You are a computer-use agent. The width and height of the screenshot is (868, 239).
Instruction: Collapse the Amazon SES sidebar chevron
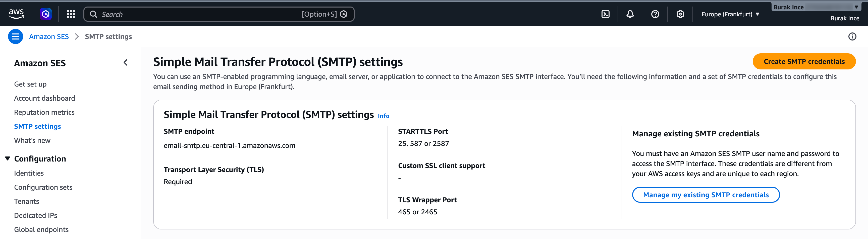click(125, 62)
